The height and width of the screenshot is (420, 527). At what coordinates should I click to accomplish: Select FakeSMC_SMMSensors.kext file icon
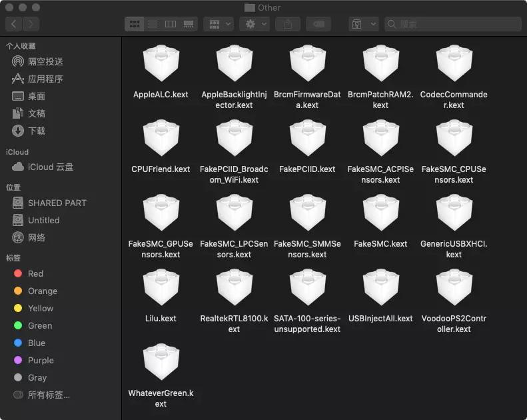[x=308, y=212]
